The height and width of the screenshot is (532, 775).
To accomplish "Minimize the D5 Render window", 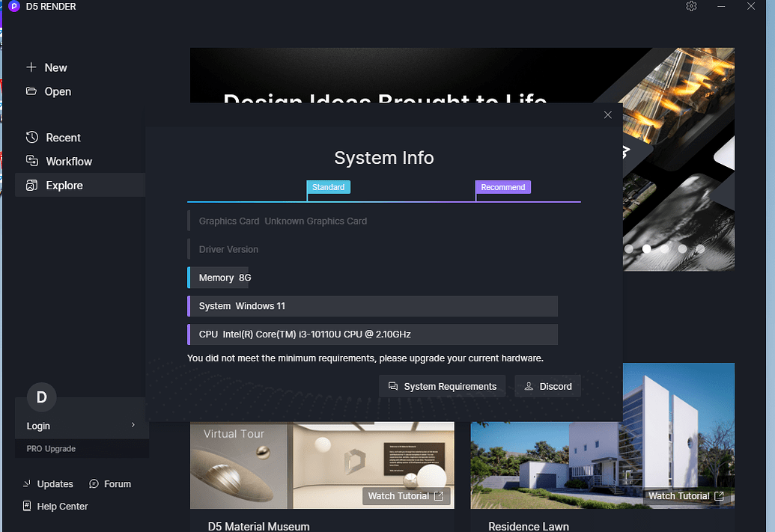I will [721, 7].
